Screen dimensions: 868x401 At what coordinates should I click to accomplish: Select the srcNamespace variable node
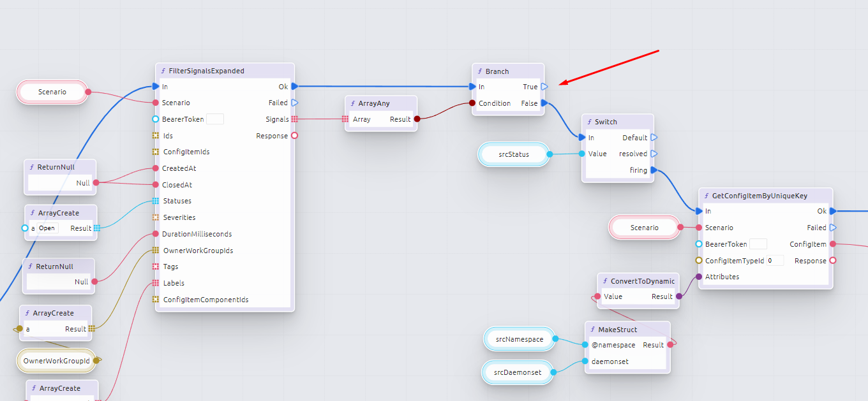point(519,339)
